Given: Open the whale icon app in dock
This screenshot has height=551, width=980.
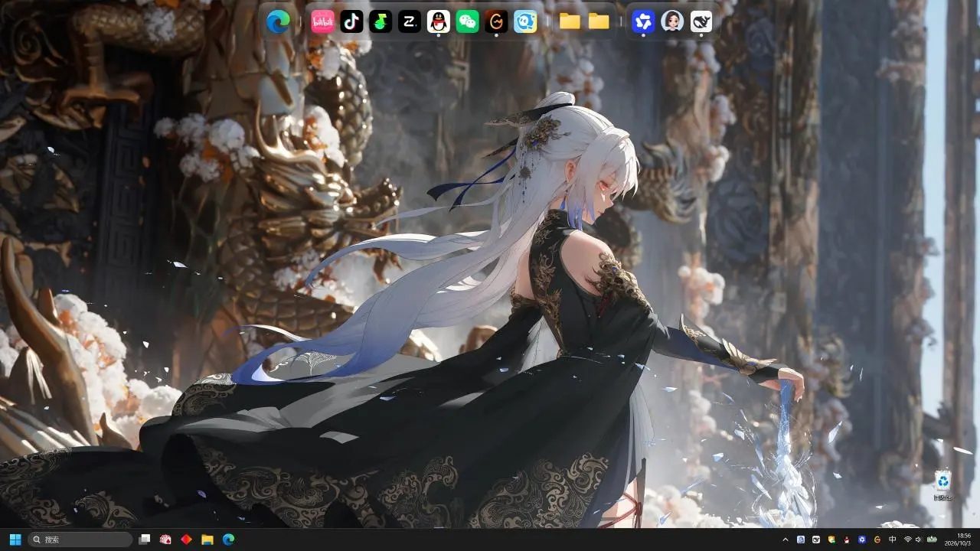Looking at the screenshot, I should tap(701, 21).
